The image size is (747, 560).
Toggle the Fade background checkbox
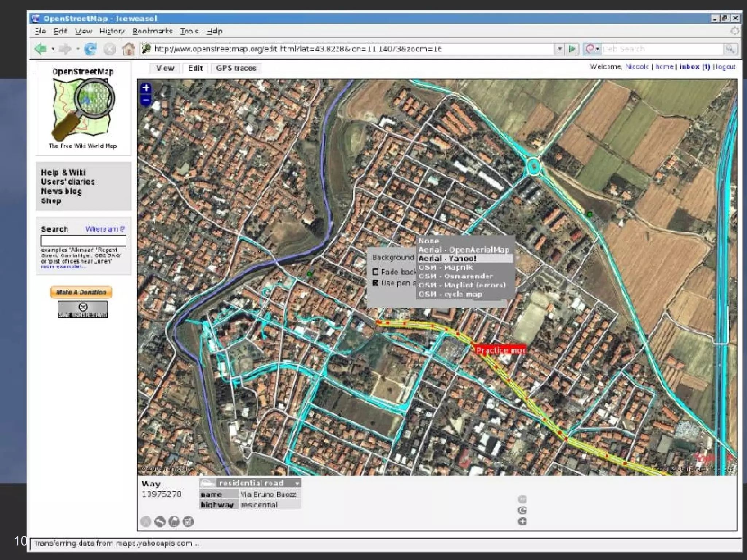375,272
